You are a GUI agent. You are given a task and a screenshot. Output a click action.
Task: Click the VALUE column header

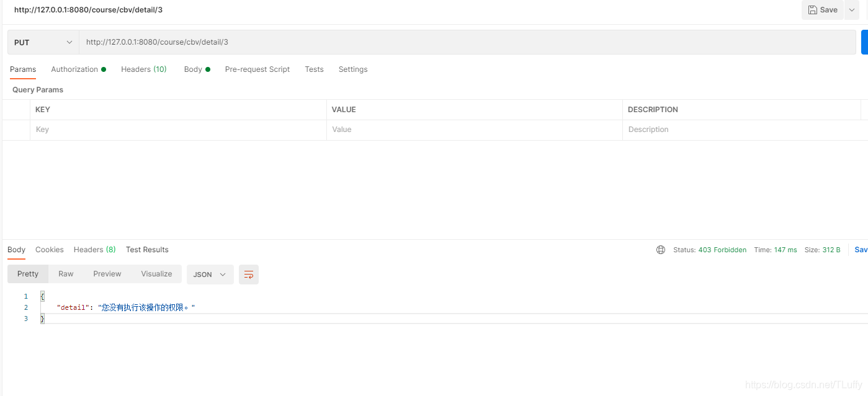point(344,110)
